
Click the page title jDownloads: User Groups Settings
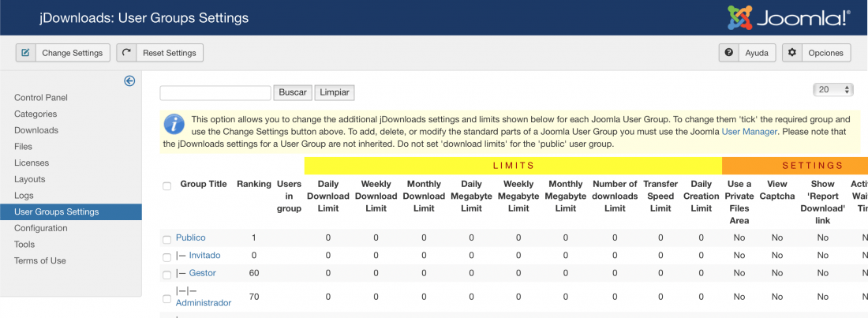coord(144,17)
